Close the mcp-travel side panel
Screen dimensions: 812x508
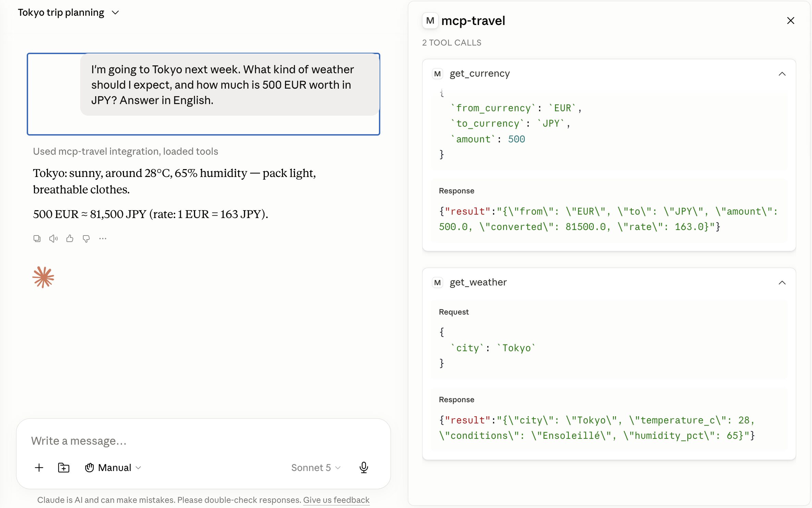[791, 21]
